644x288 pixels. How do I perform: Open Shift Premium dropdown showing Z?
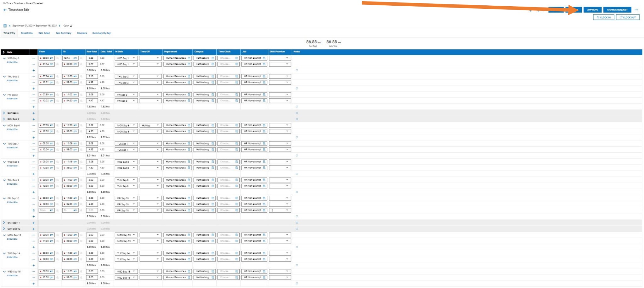(280, 210)
